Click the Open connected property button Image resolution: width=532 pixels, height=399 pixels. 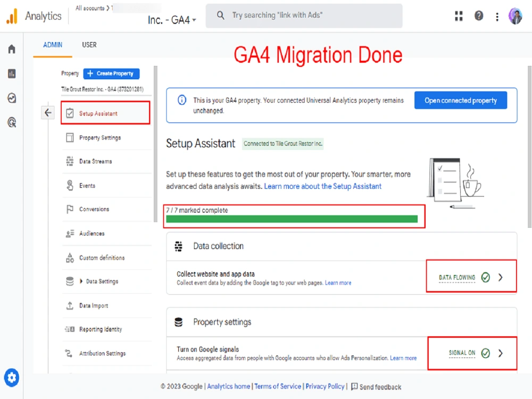pyautogui.click(x=461, y=100)
